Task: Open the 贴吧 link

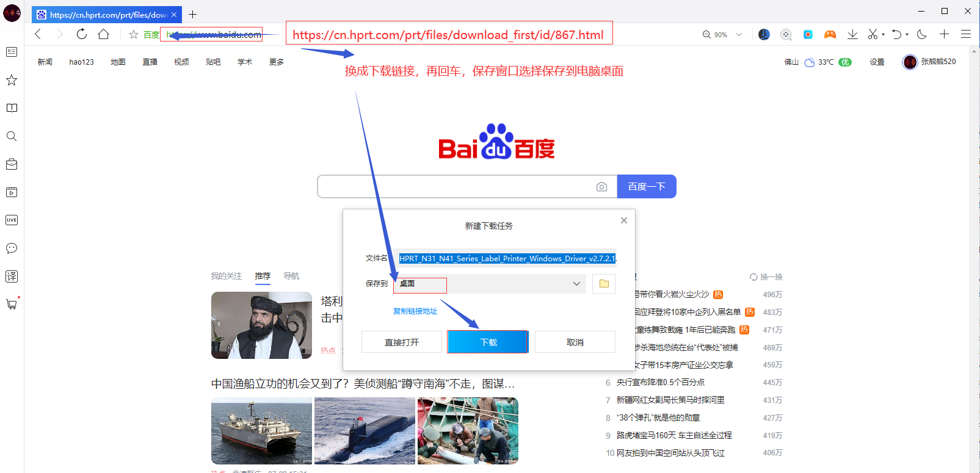Action: tap(213, 62)
